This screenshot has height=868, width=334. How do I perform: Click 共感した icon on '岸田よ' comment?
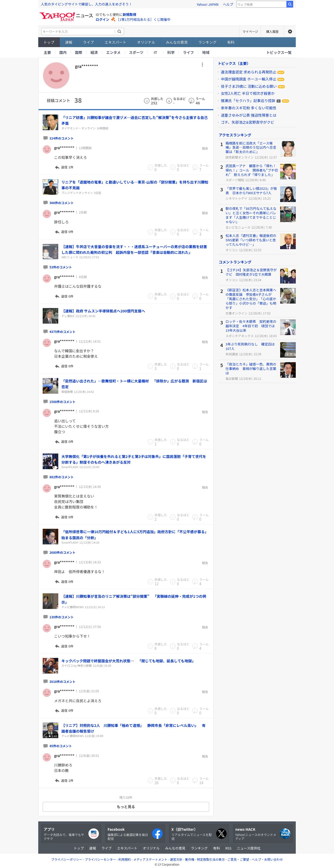[150, 582]
